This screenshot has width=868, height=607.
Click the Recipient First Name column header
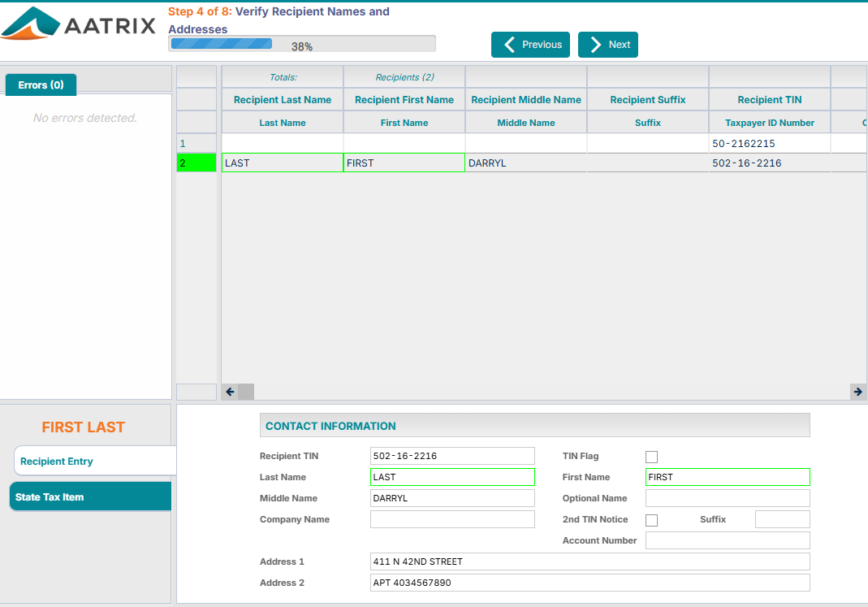404,100
